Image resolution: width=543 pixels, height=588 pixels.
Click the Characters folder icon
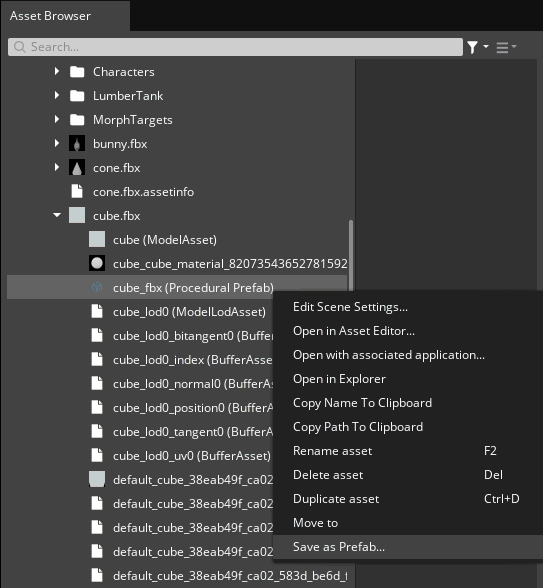tap(77, 72)
